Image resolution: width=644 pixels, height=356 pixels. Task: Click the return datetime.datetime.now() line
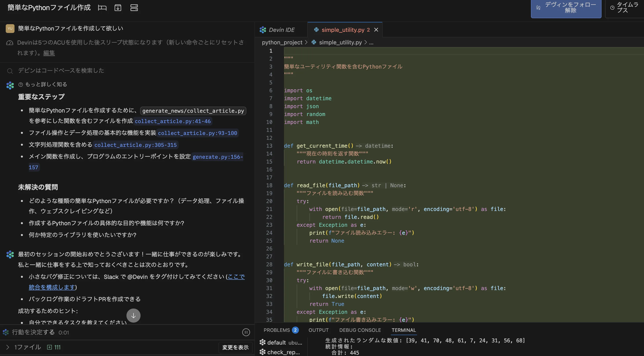[x=344, y=162]
